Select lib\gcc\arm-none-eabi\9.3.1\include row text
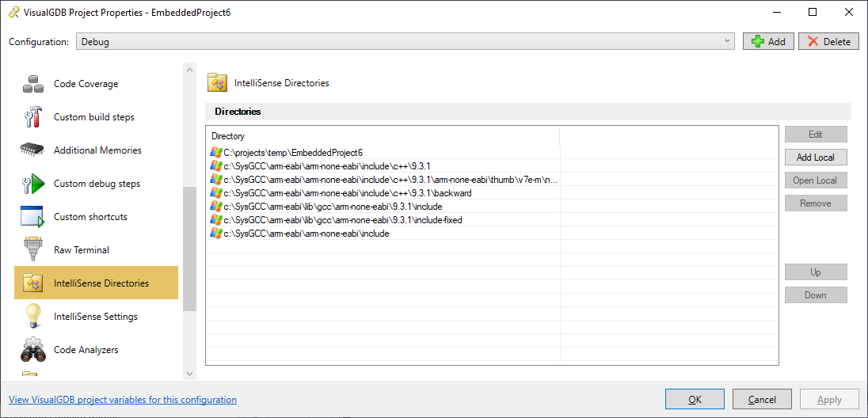Screen dimensions: 868x418 point(333,207)
